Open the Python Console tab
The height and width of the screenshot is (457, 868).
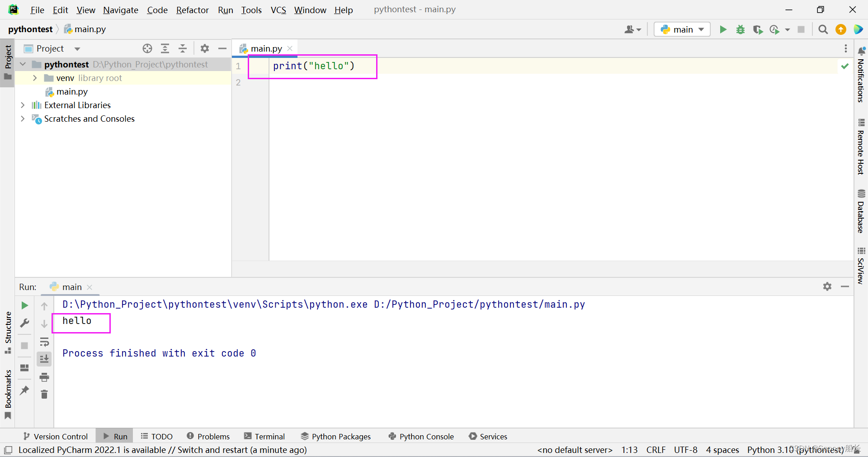click(421, 436)
